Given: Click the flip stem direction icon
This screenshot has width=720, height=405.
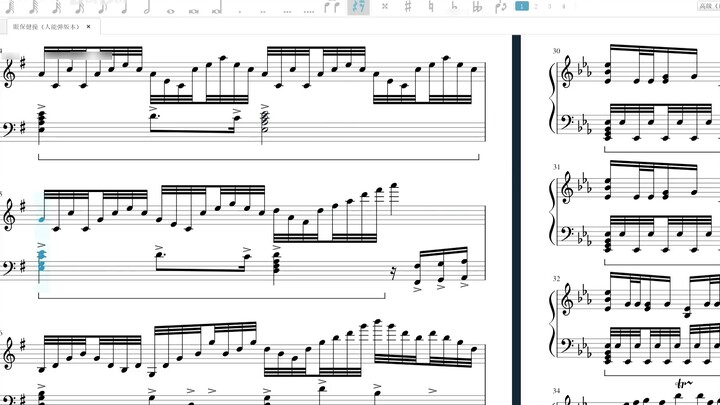Looking at the screenshot, I should 501,6.
